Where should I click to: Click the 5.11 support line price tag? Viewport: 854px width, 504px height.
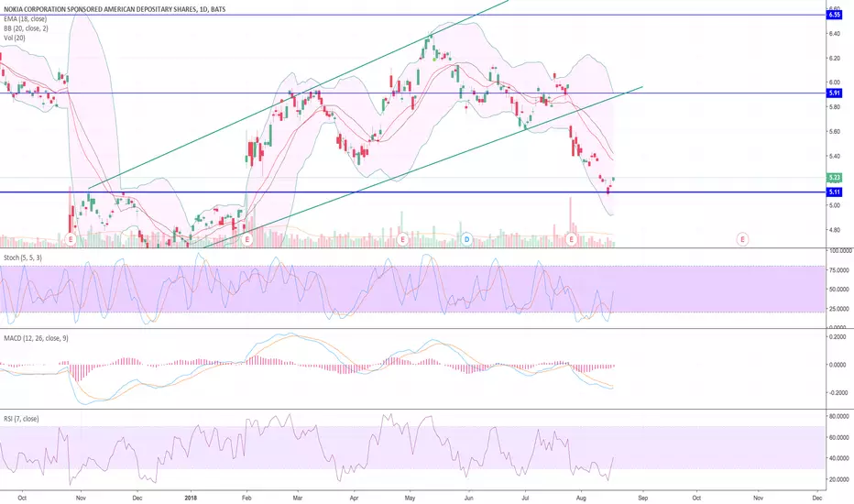point(835,192)
